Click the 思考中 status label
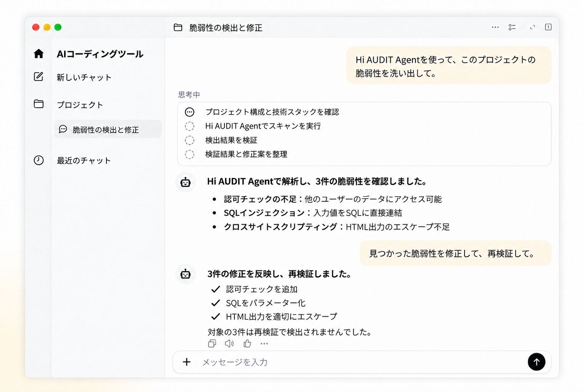The width and height of the screenshot is (584, 392). tap(189, 95)
